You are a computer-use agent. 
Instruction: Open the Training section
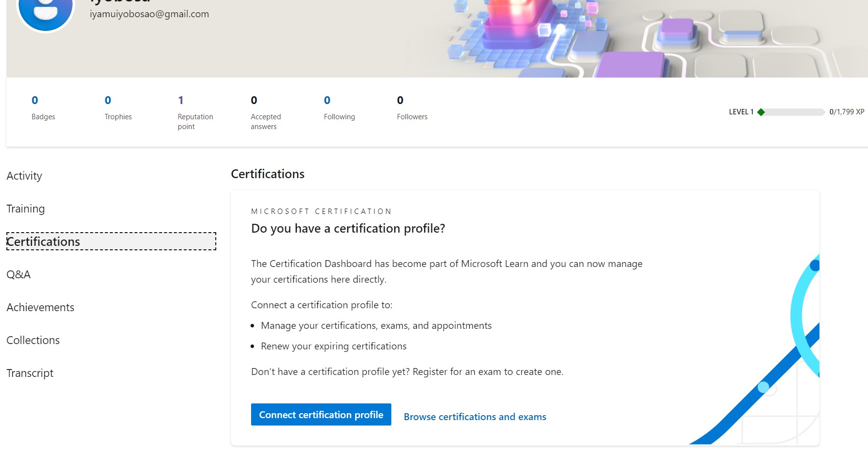point(26,209)
